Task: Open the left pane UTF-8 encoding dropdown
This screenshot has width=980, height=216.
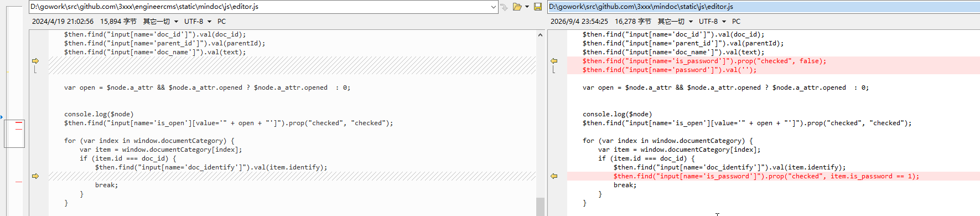Action: click(198, 22)
